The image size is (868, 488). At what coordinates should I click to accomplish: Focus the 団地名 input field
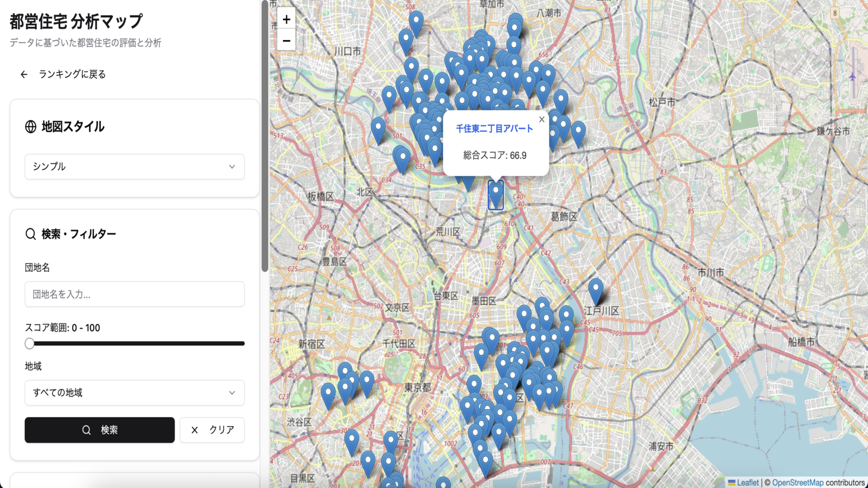pyautogui.click(x=135, y=294)
